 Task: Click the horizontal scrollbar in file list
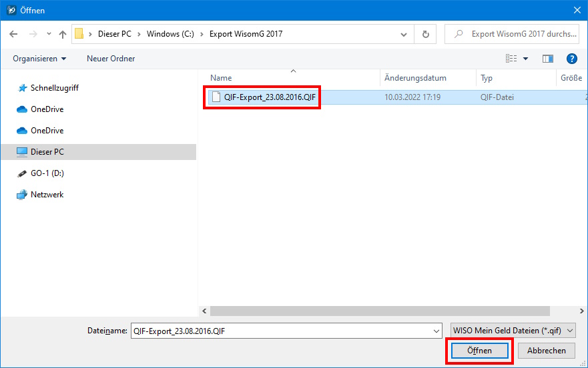379,311
